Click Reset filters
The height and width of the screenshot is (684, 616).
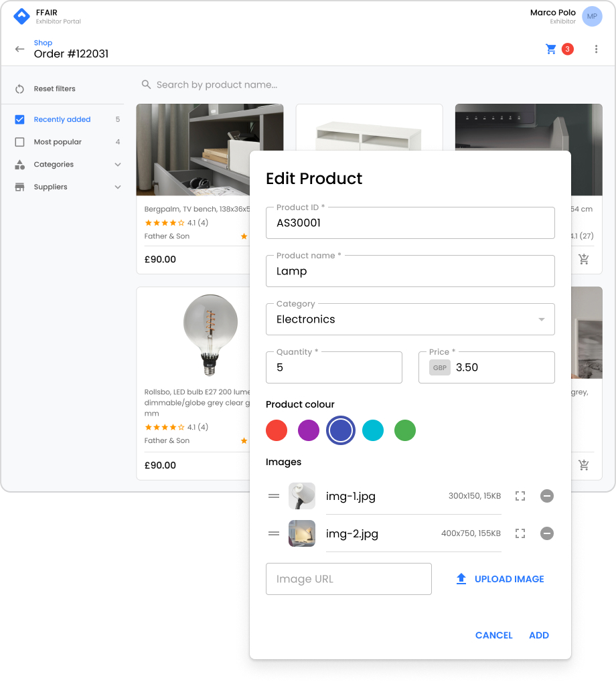54,89
